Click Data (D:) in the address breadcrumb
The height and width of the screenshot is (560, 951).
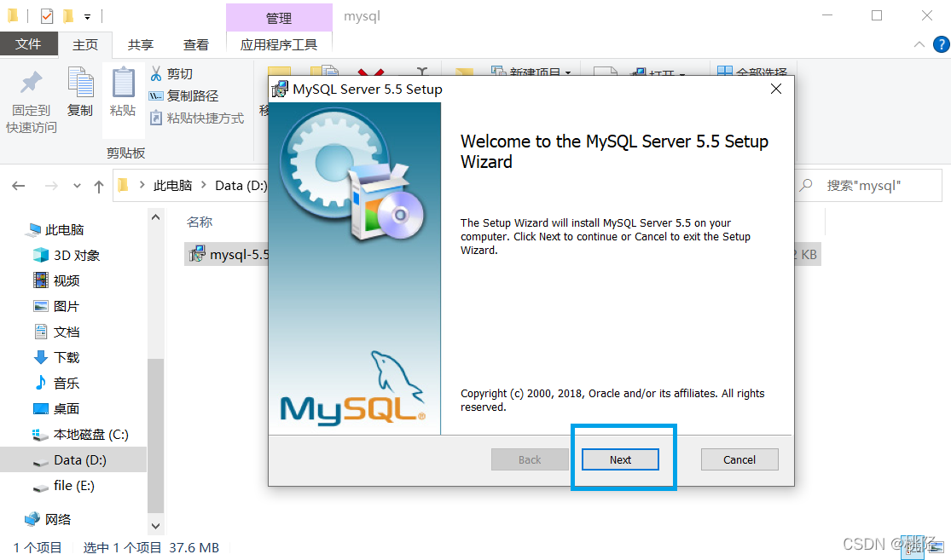click(x=241, y=186)
